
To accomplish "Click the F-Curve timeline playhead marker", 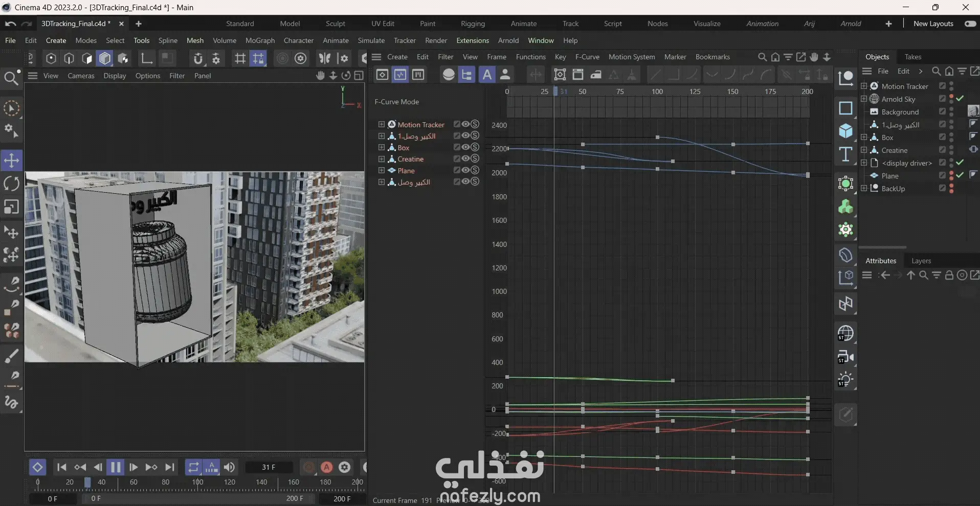I will (555, 91).
